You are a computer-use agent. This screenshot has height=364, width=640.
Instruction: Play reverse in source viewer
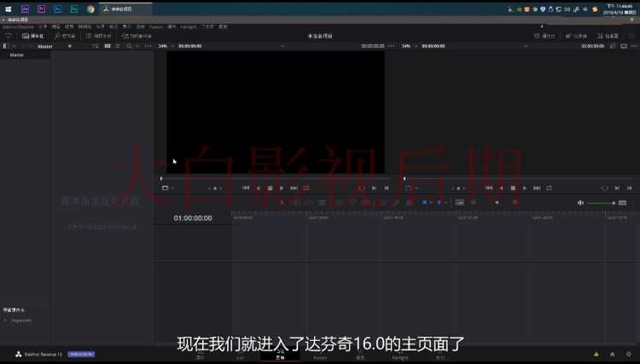(x=258, y=188)
